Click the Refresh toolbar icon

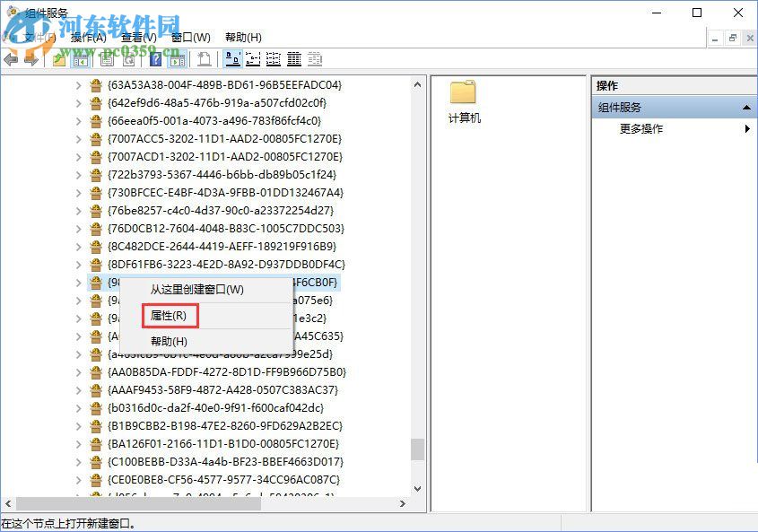(x=127, y=59)
